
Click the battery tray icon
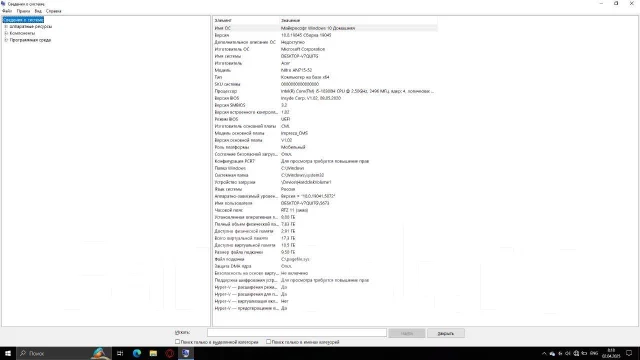(x=584, y=353)
